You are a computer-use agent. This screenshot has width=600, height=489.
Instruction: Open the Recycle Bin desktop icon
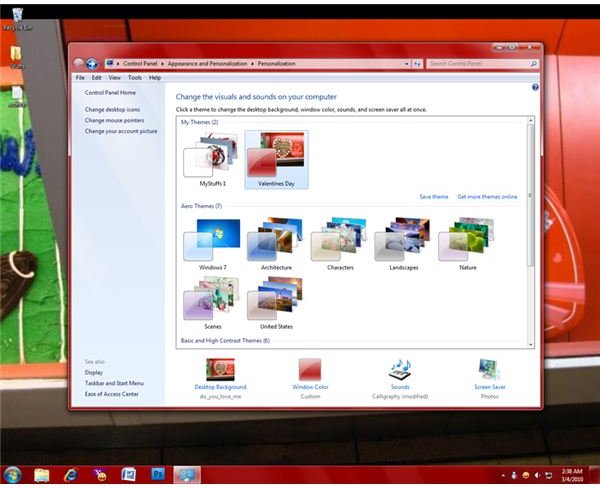click(x=17, y=19)
